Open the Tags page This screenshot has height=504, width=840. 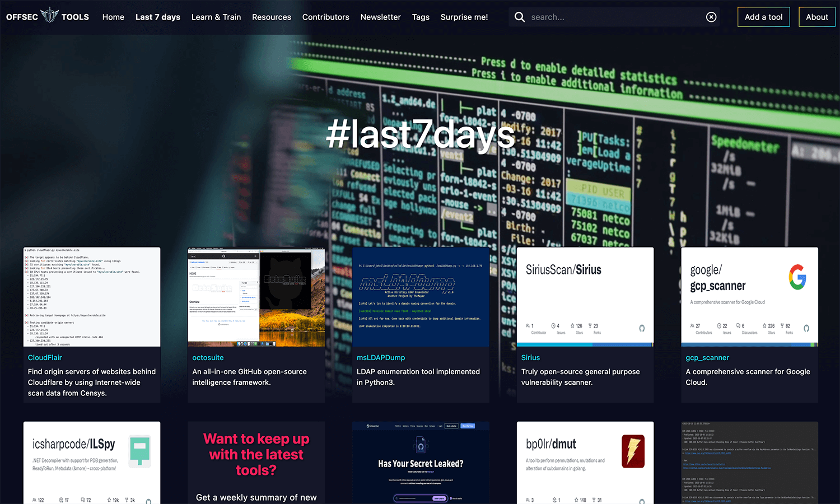pos(421,17)
